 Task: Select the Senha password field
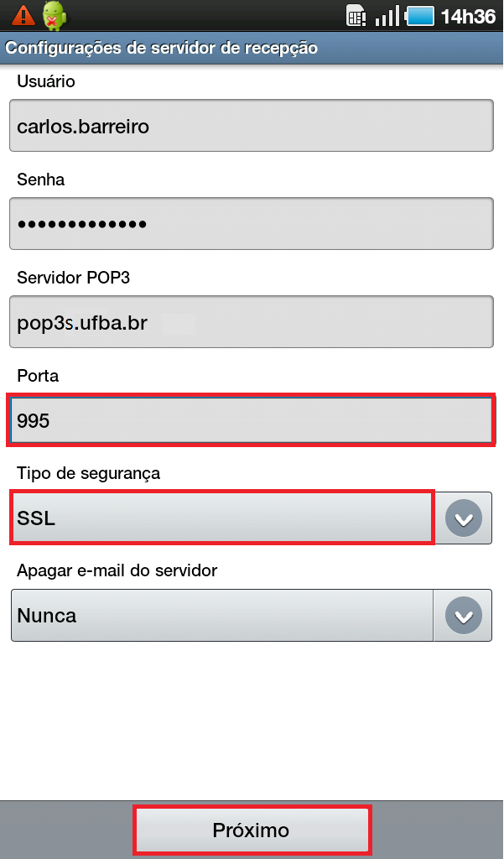click(x=251, y=223)
